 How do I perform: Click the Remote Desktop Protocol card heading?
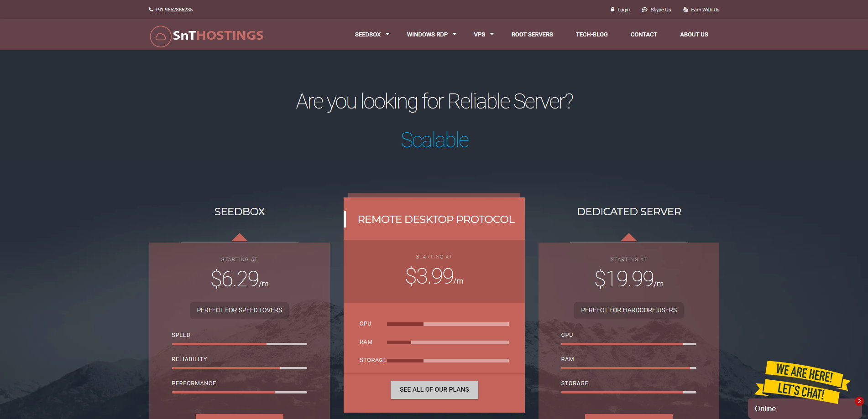pyautogui.click(x=436, y=219)
